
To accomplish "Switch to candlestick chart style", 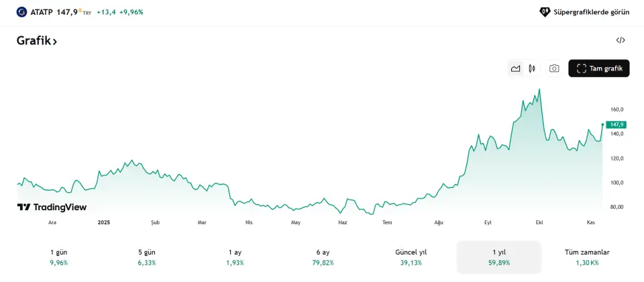I will (532, 68).
